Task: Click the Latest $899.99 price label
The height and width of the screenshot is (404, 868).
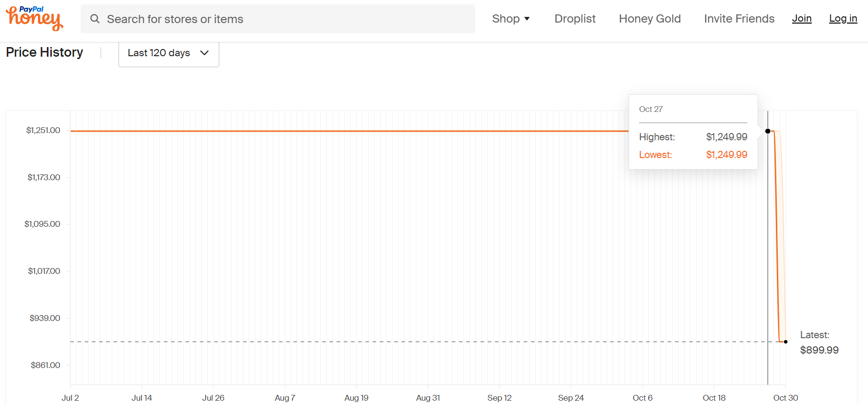Action: [x=819, y=343]
